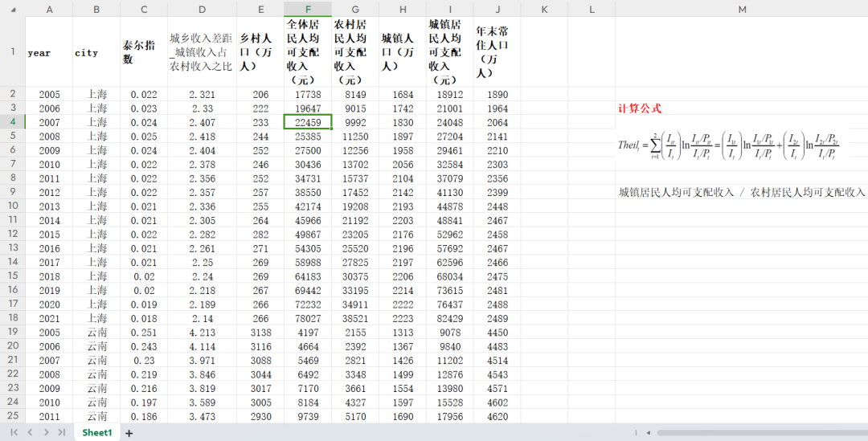
Task: Select cell containing 15528
Action: [450, 402]
